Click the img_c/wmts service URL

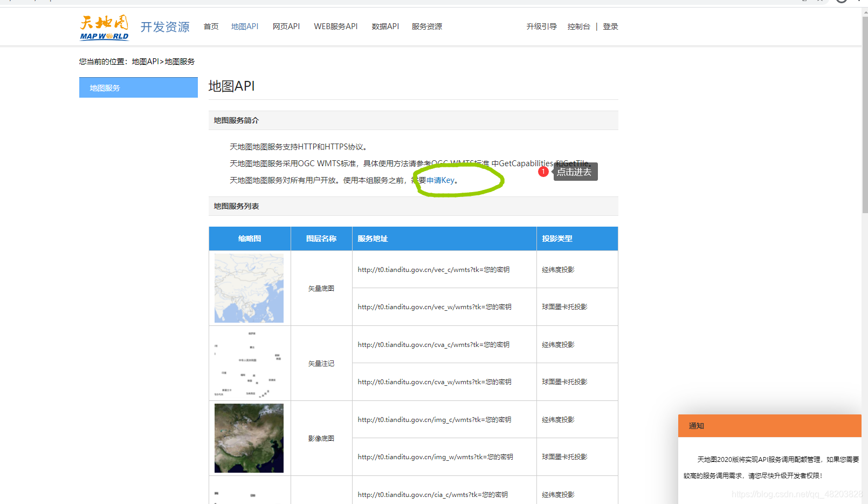[435, 420]
